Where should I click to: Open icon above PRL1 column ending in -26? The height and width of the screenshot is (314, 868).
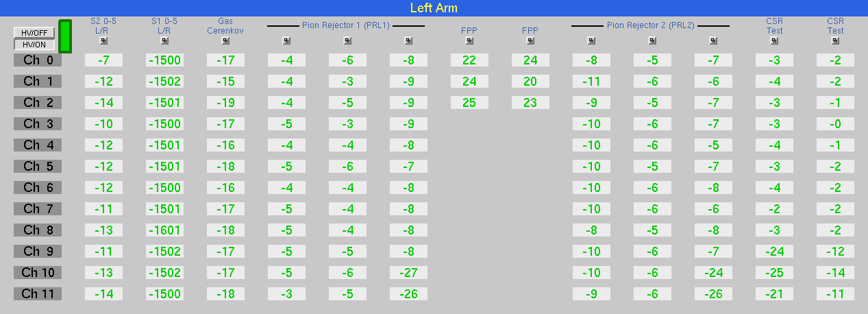coord(408,40)
